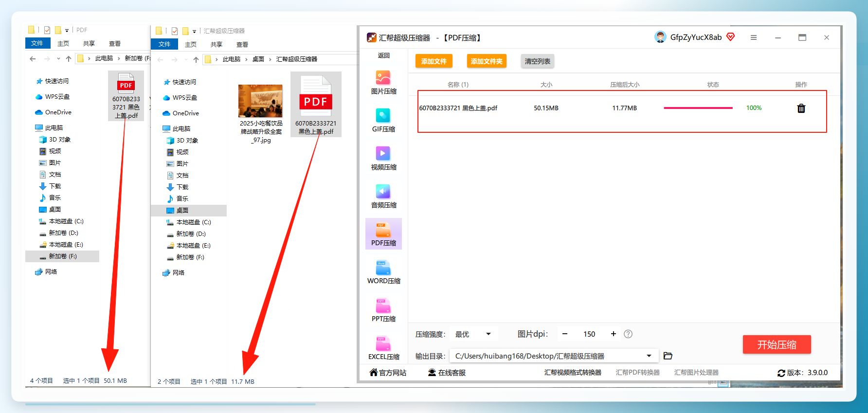Open recent locations dropdown in PDF explorer window
Viewport: 868px width, 413px height.
click(58, 59)
